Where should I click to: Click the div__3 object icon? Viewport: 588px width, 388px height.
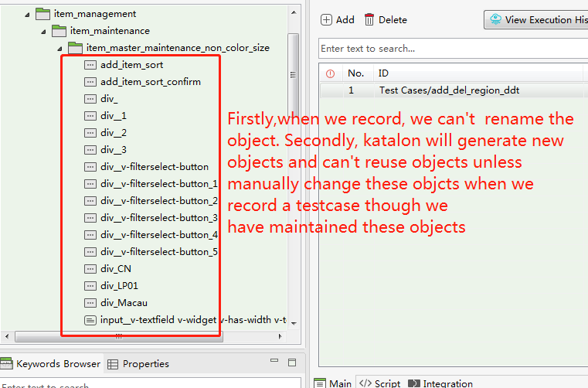click(90, 150)
